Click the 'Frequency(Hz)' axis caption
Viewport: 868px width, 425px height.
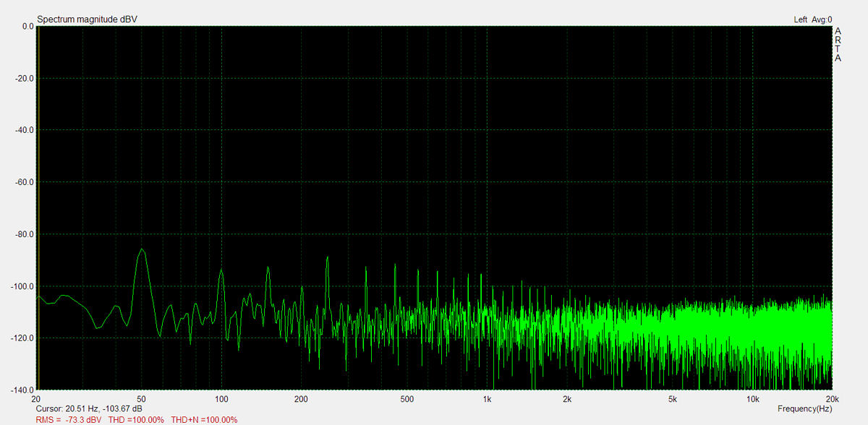click(x=805, y=409)
